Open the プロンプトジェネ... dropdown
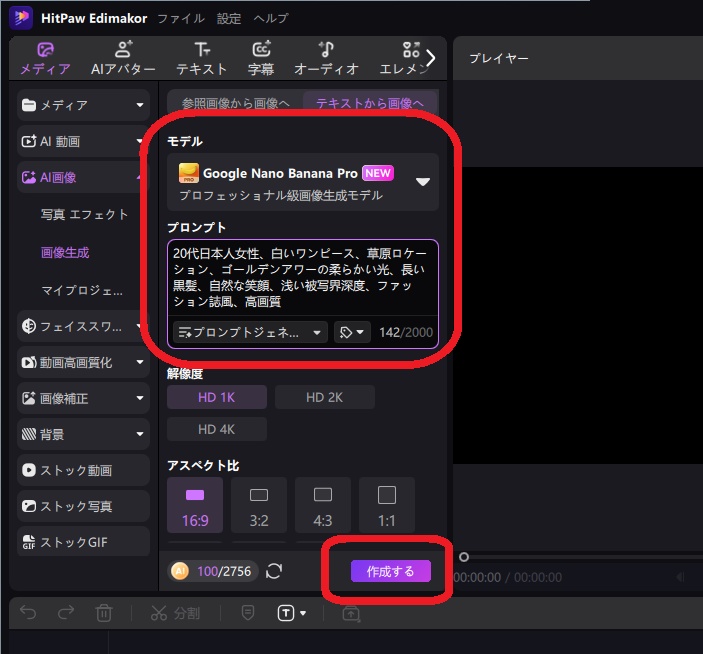 pos(250,332)
